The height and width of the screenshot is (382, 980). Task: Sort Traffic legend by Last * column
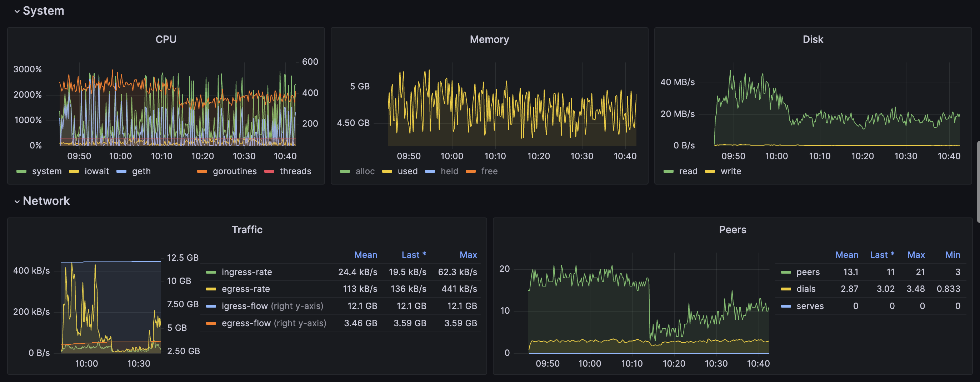tap(414, 255)
